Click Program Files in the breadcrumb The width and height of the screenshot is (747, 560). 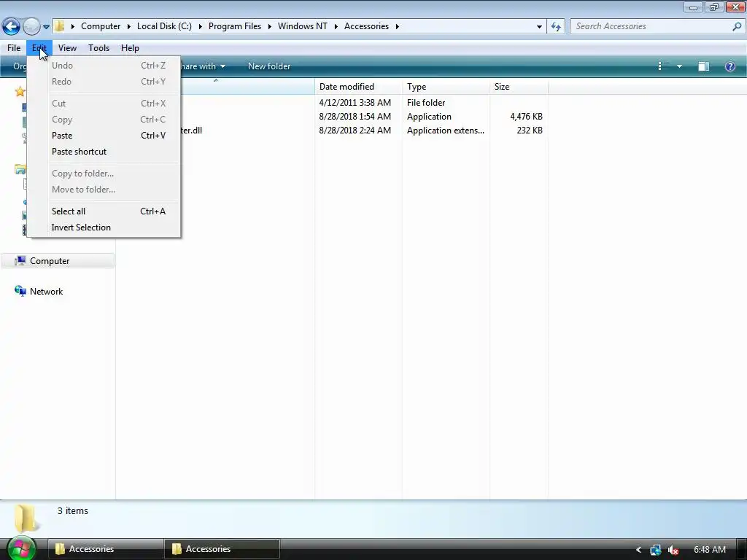click(x=235, y=26)
